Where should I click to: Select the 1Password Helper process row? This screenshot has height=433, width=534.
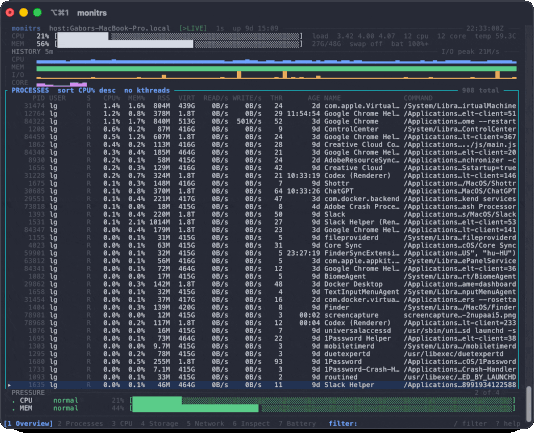[262, 338]
